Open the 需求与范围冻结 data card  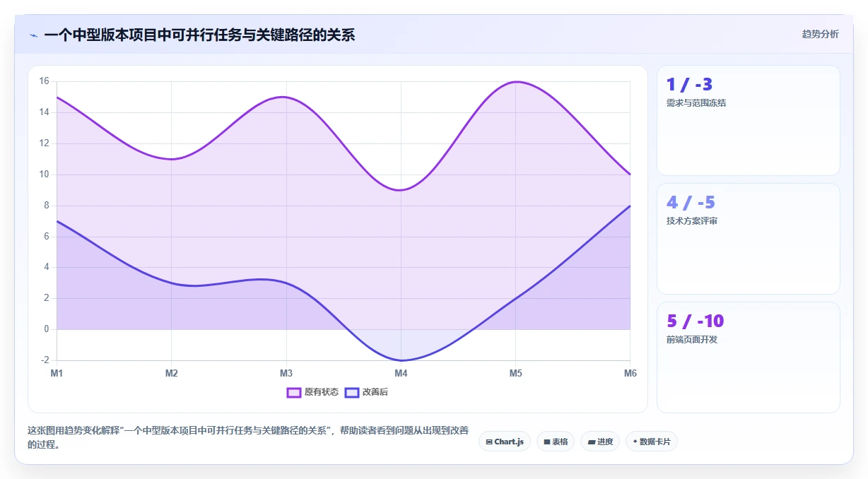pos(749,120)
